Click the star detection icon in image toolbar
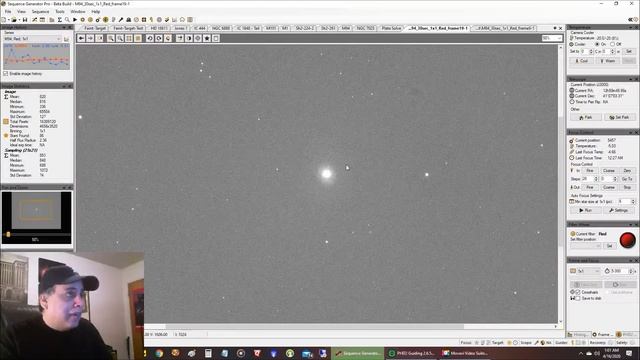The width and height of the screenshot is (640, 360). [207, 38]
